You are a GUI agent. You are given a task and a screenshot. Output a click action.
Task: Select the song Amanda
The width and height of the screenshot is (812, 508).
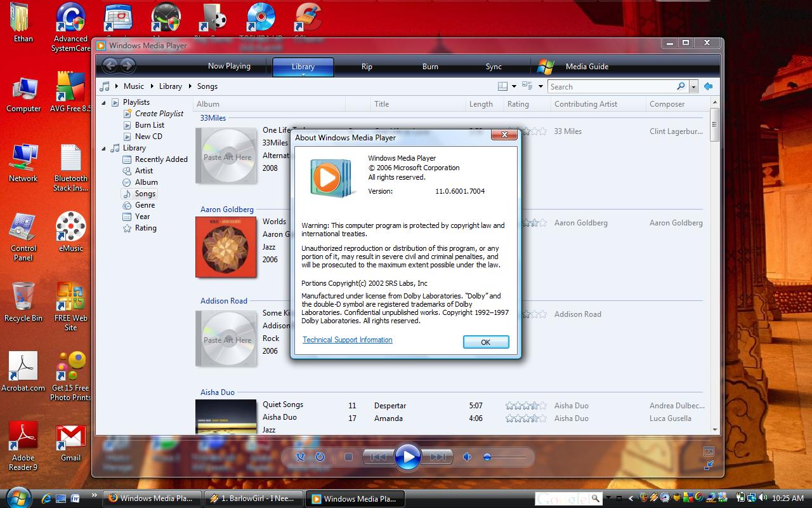coord(388,418)
